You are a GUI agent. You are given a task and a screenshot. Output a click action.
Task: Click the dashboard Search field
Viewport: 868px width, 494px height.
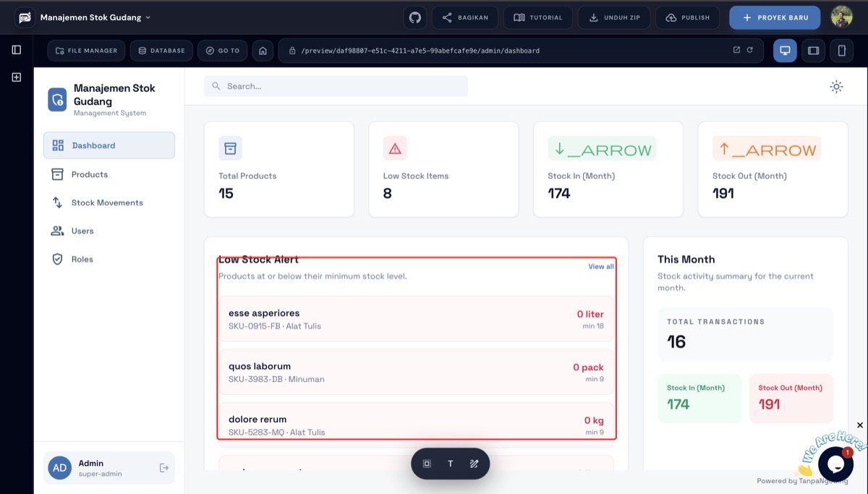(x=336, y=86)
